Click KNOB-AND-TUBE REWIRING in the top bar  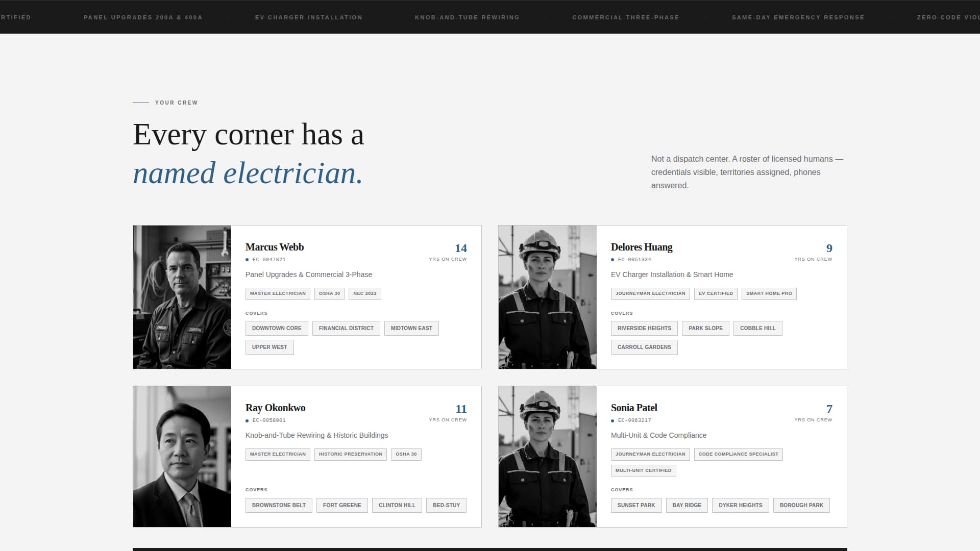click(467, 17)
